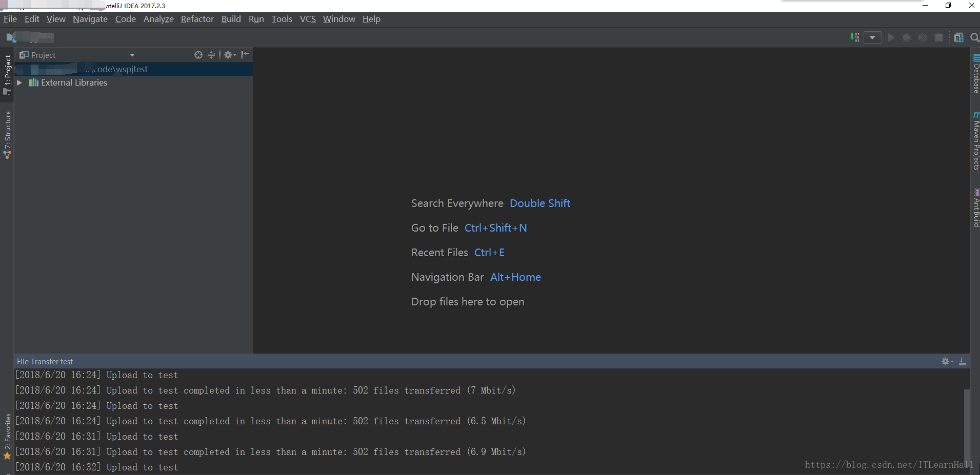Click the Collapse All icon in Project panel
980x475 pixels.
tap(211, 55)
